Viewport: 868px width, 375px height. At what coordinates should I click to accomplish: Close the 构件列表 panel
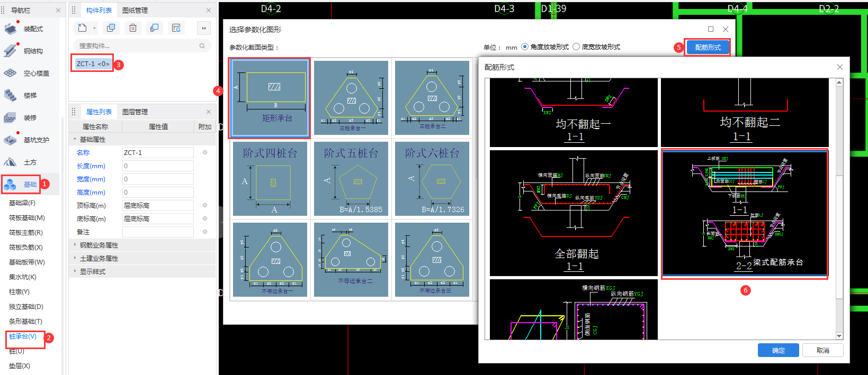pos(209,10)
